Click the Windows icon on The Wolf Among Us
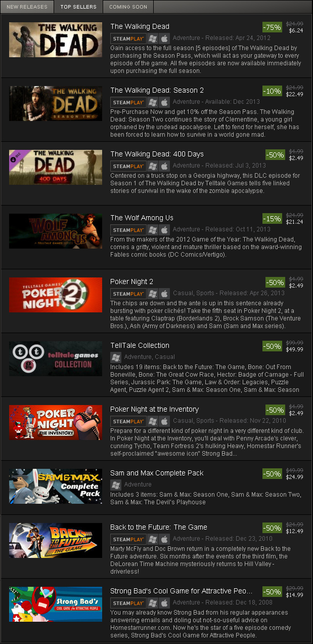Screen dimensions: 313x644 pos(153,230)
